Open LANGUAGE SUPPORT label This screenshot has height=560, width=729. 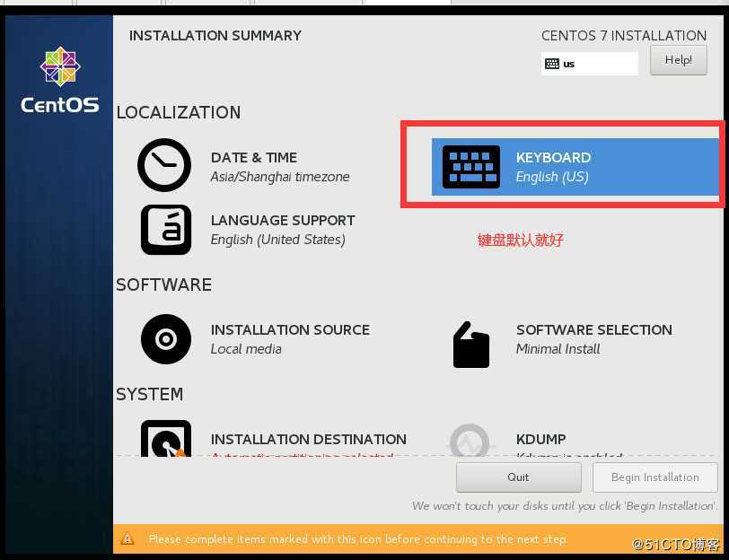pos(283,220)
